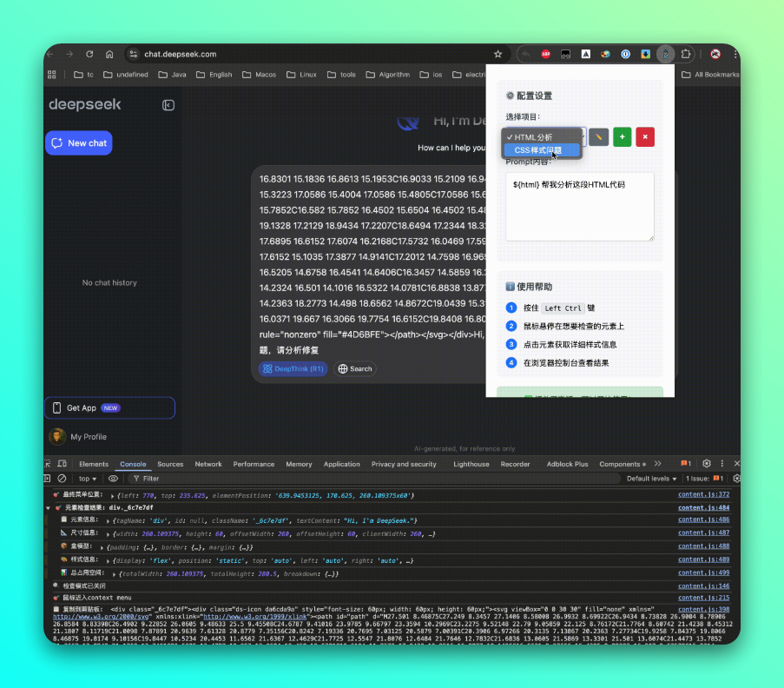Toggle DeepThink (R1) mode
This screenshot has height=688, width=784.
click(293, 369)
